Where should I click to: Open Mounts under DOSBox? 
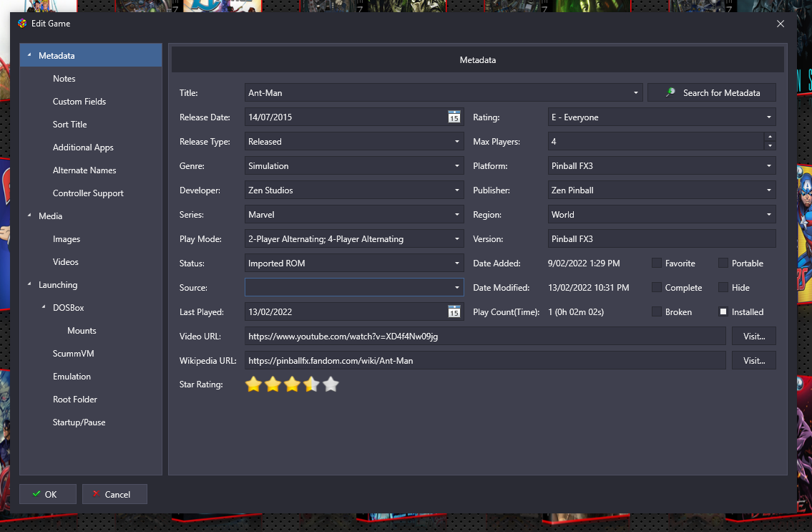(x=82, y=330)
